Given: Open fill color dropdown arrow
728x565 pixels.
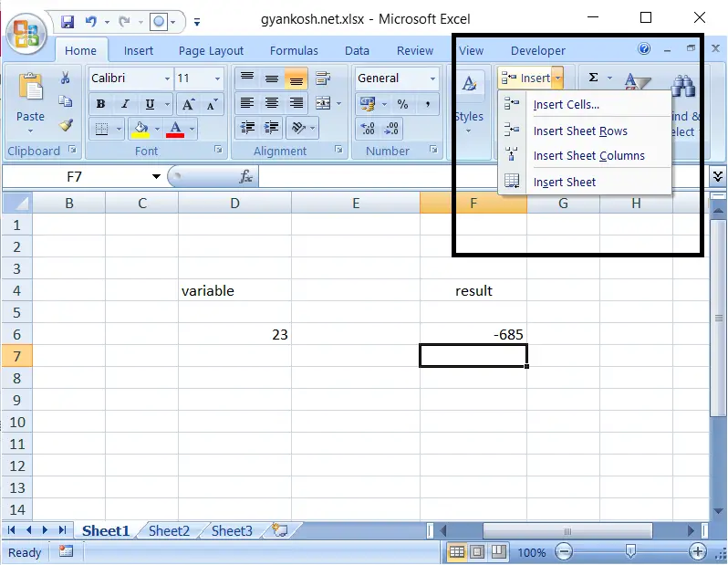Looking at the screenshot, I should tap(157, 129).
